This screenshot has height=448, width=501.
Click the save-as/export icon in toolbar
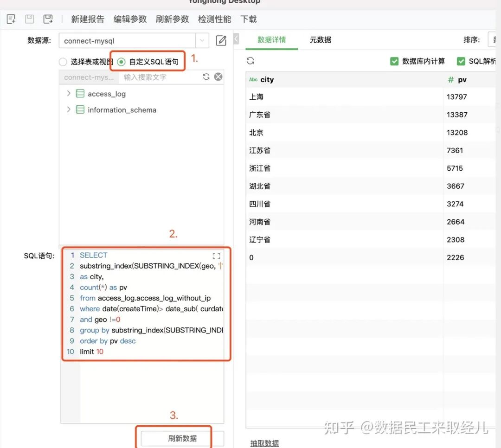[48, 19]
